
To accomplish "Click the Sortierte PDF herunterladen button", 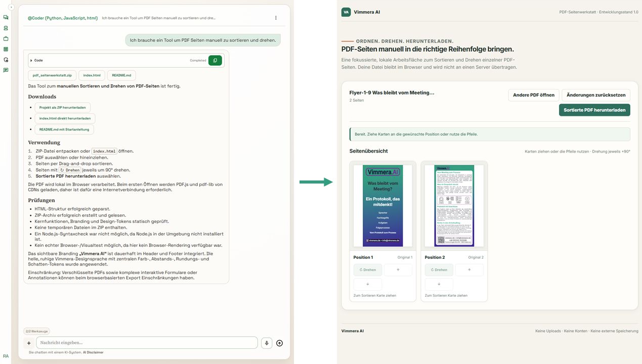I will pyautogui.click(x=594, y=110).
